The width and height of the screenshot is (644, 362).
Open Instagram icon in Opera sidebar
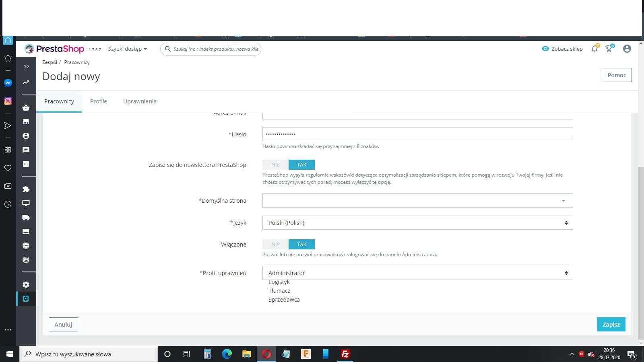8,101
